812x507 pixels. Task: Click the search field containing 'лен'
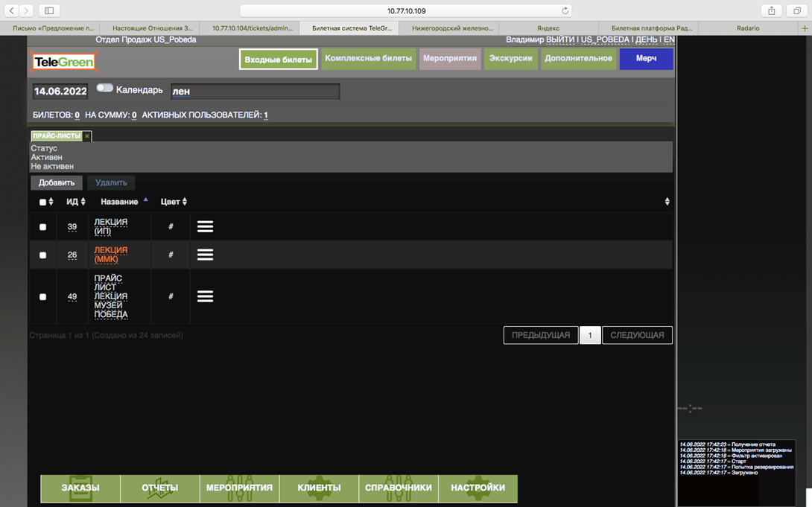pos(255,92)
